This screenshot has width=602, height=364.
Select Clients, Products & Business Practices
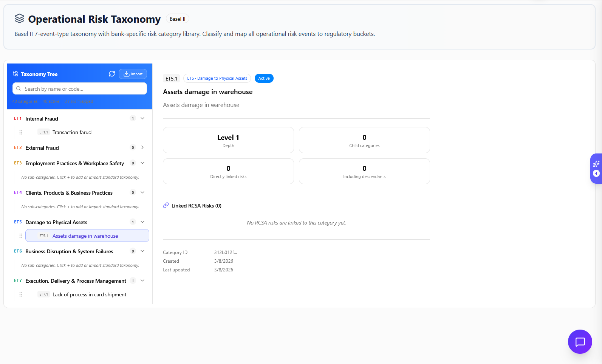(69, 193)
